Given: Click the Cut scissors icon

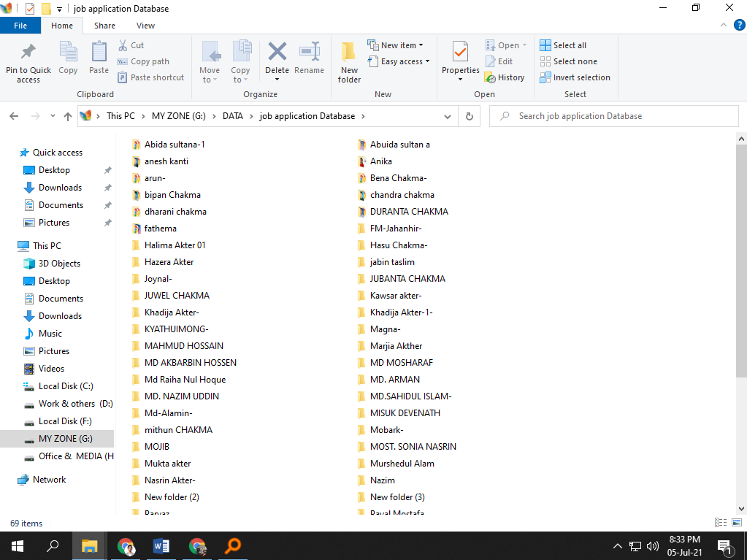Looking at the screenshot, I should tap(123, 45).
